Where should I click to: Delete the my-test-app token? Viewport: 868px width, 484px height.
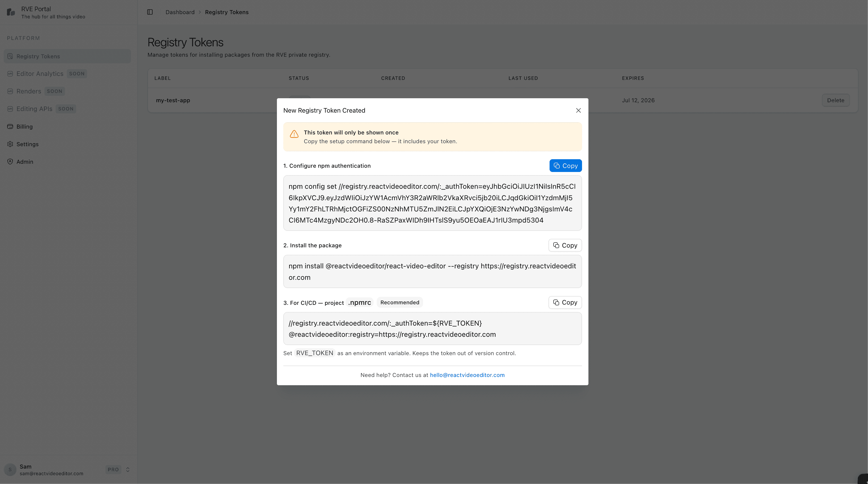pyautogui.click(x=836, y=100)
